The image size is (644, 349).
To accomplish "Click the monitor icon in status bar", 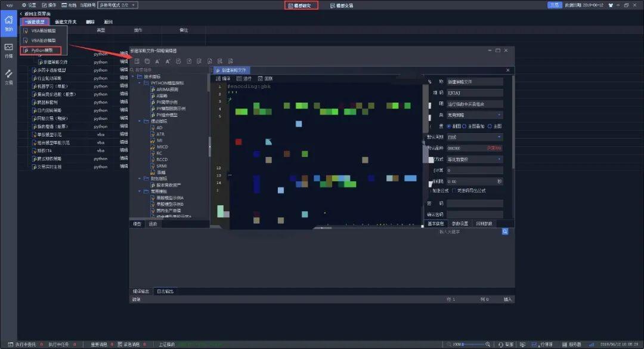I will (x=522, y=344).
